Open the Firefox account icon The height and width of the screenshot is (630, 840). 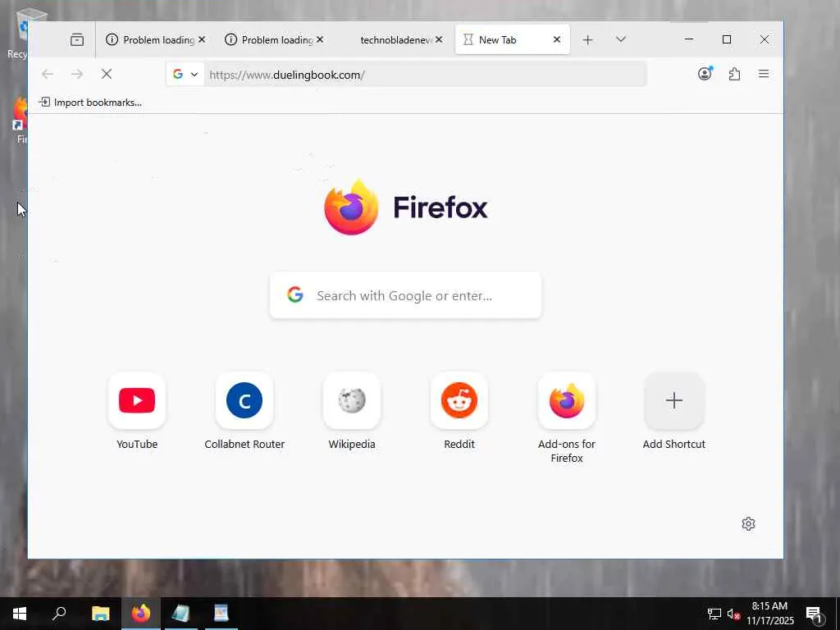[x=705, y=74]
